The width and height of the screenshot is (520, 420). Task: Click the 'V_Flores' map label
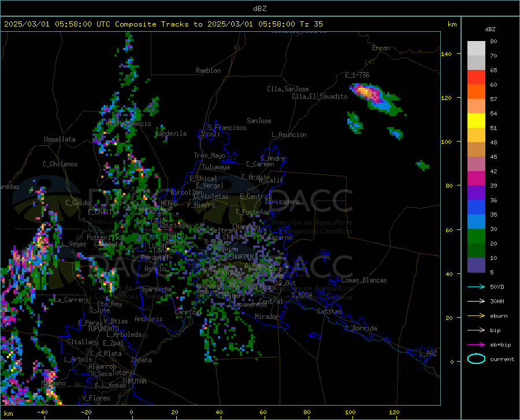(x=96, y=398)
